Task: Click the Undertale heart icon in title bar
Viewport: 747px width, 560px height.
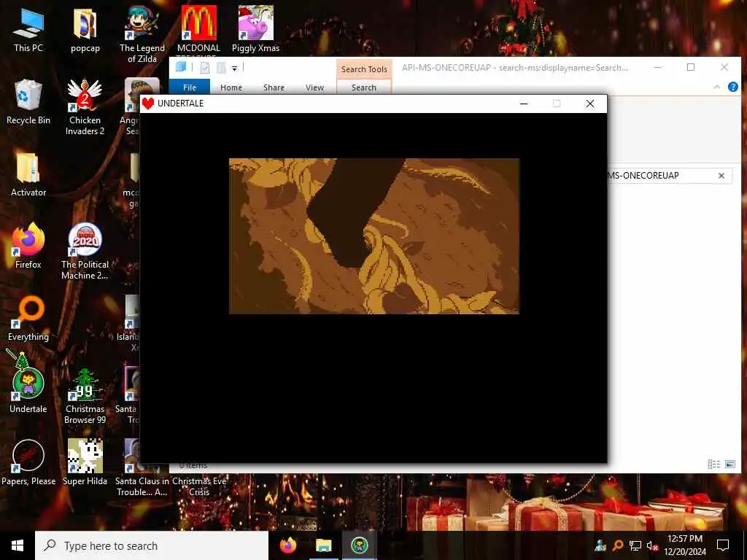Action: pos(148,104)
